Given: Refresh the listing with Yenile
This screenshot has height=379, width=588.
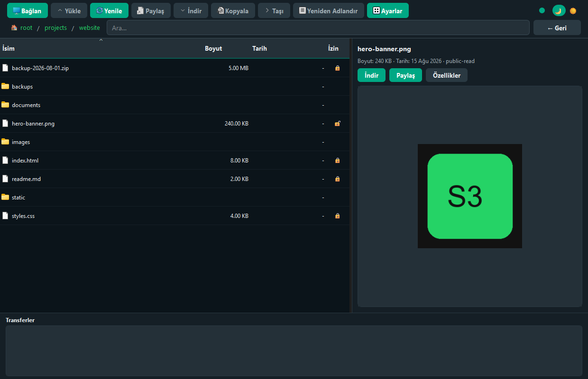Looking at the screenshot, I should click(109, 10).
